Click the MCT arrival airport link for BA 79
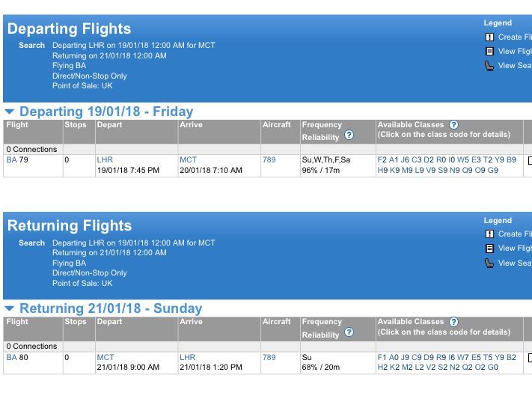 click(x=188, y=159)
